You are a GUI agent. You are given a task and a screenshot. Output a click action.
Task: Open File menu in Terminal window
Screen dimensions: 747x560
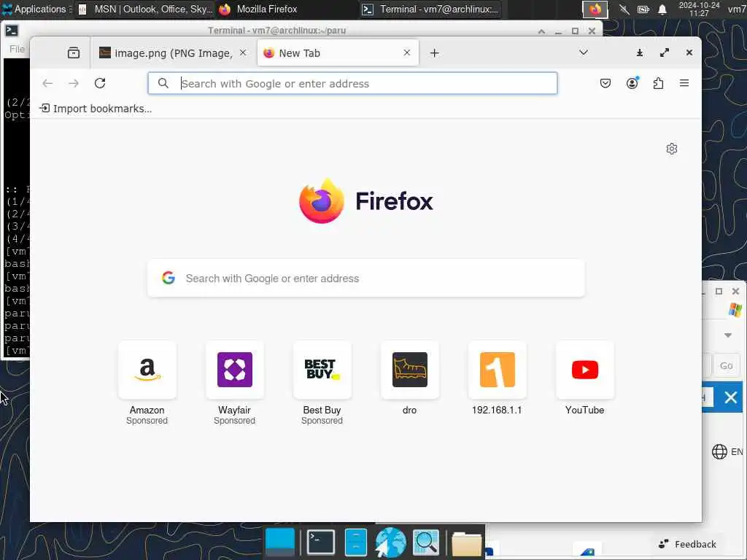click(x=17, y=49)
